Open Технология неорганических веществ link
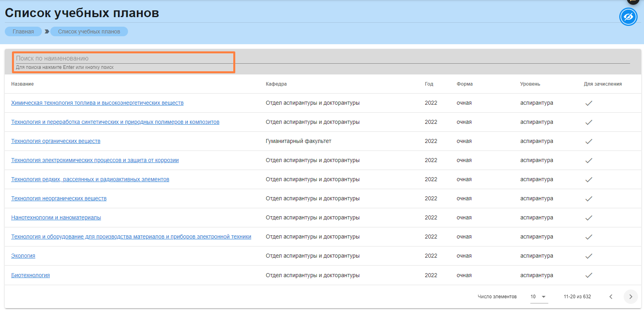The image size is (644, 311). pyautogui.click(x=59, y=198)
